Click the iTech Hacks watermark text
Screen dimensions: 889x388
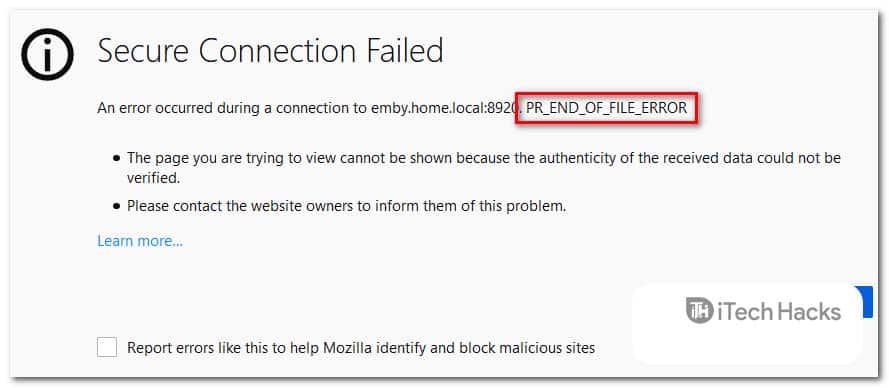coord(779,311)
